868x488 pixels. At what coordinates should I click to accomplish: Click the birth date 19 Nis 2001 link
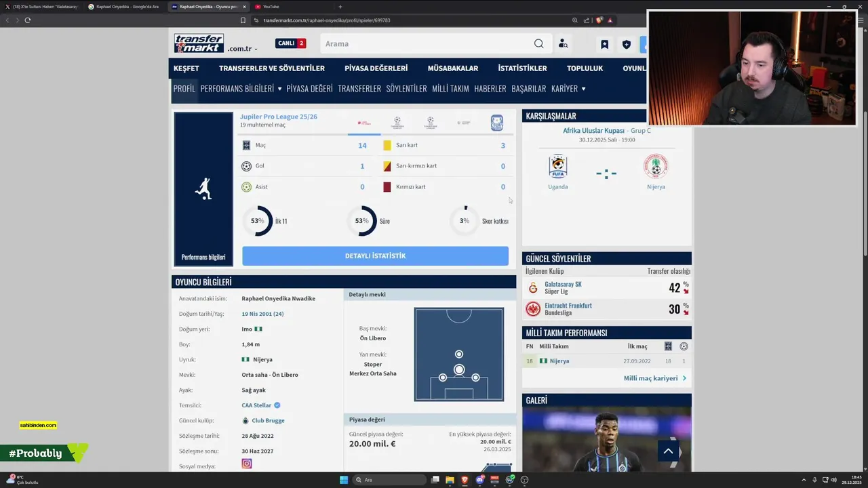click(x=262, y=314)
